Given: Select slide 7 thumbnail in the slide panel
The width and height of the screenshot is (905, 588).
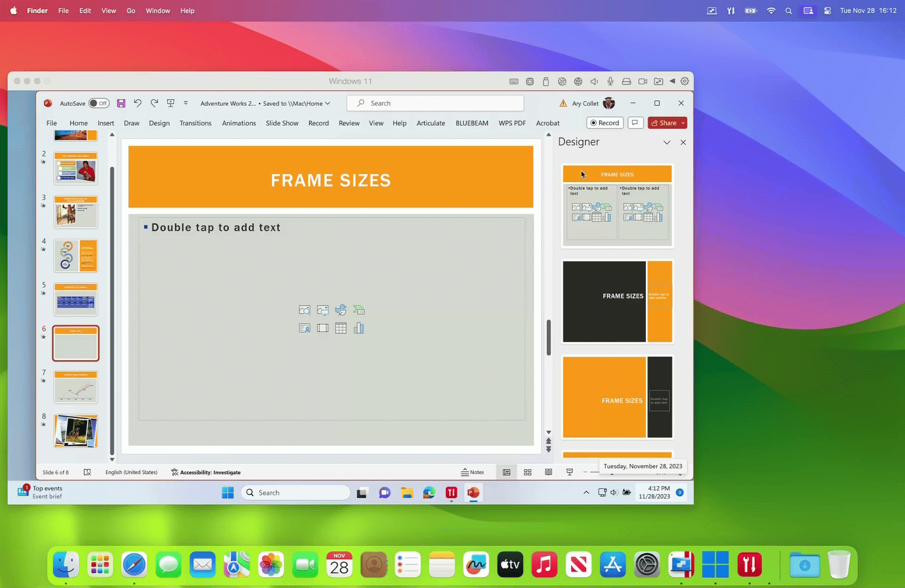Looking at the screenshot, I should coord(76,387).
